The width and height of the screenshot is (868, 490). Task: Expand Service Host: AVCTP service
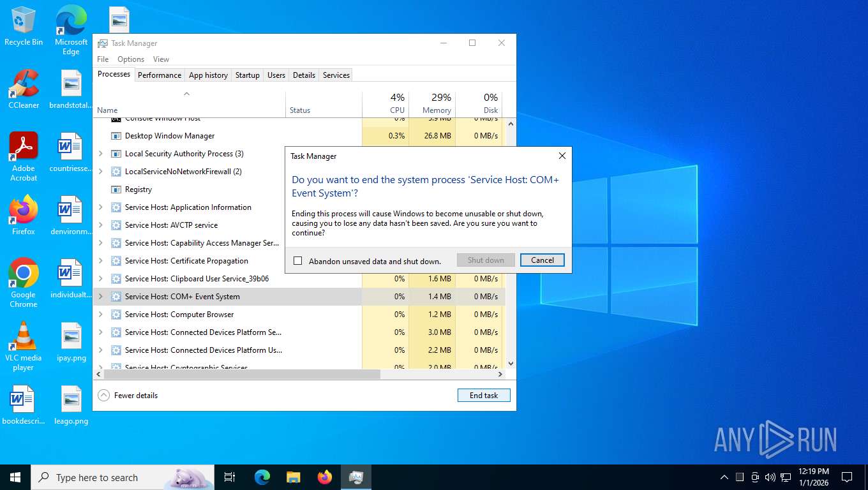(101, 225)
